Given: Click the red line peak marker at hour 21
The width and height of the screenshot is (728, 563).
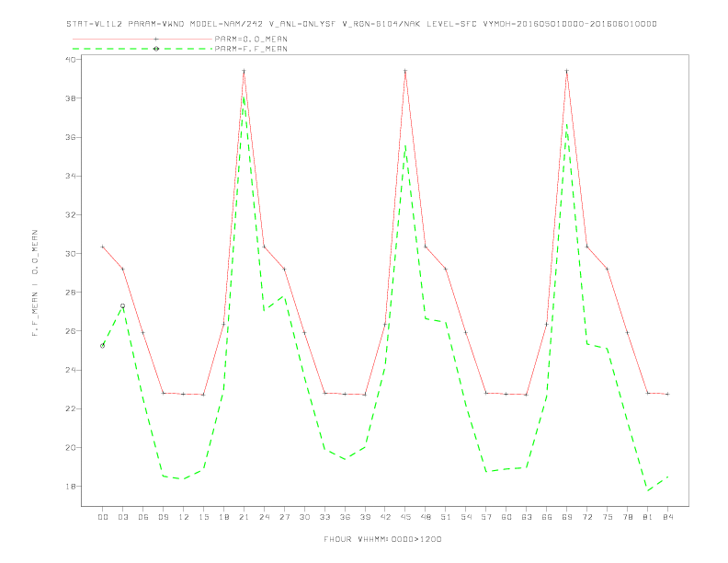Looking at the screenshot, I should coord(244,71).
